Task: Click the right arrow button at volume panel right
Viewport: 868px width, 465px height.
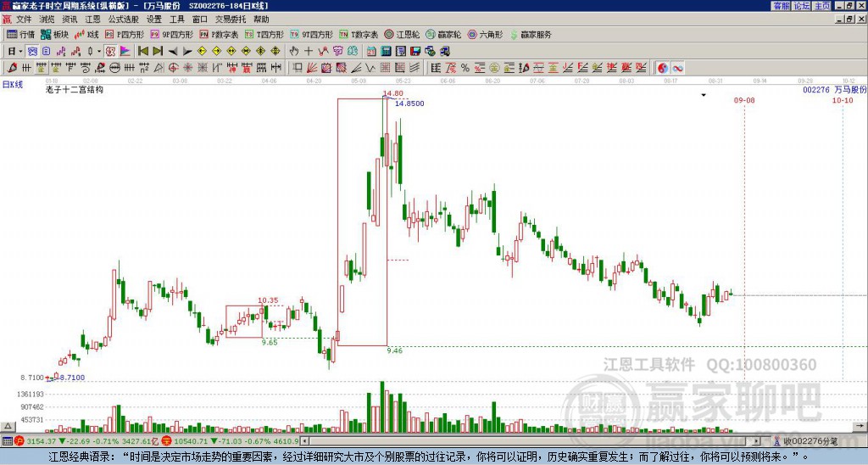Action: click(x=860, y=426)
